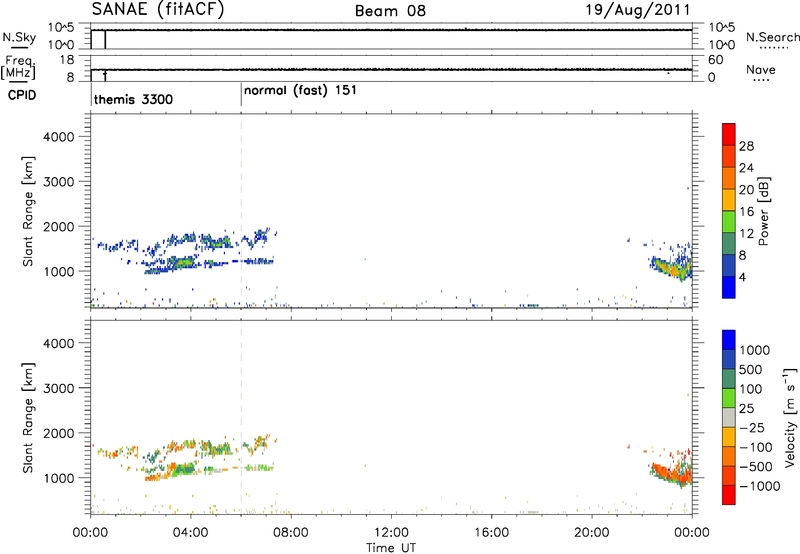Click the 3000 tick on the velocity panel axis

[58, 388]
